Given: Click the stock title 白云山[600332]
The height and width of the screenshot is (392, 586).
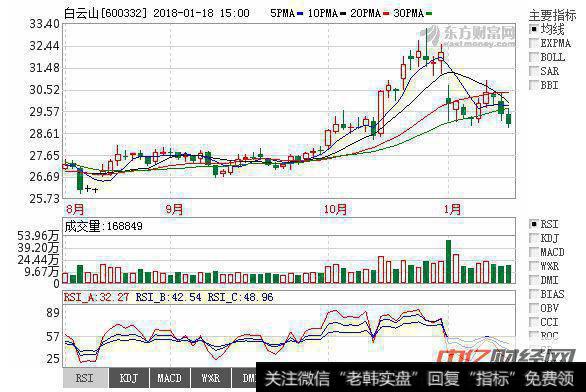Looking at the screenshot, I should click(x=106, y=13).
